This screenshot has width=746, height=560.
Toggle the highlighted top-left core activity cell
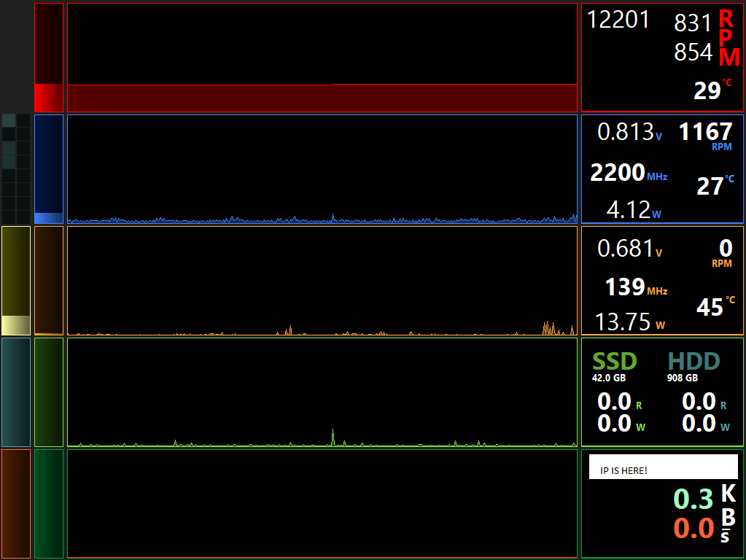point(9,119)
